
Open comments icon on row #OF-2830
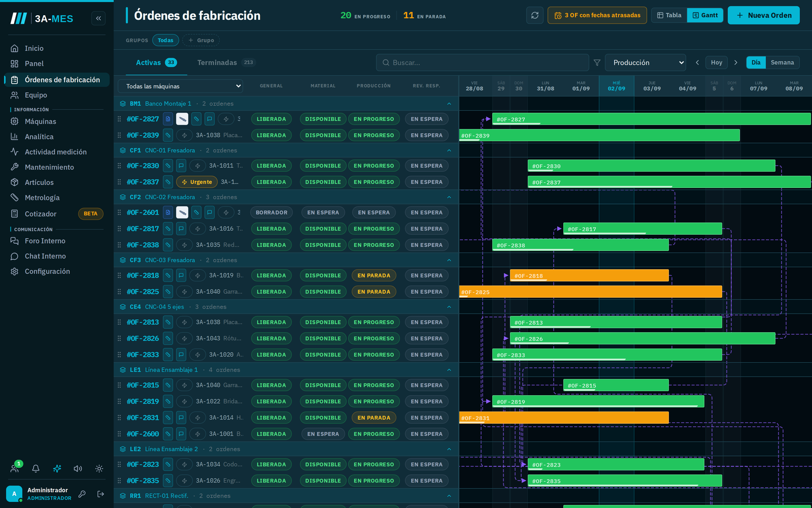click(181, 166)
